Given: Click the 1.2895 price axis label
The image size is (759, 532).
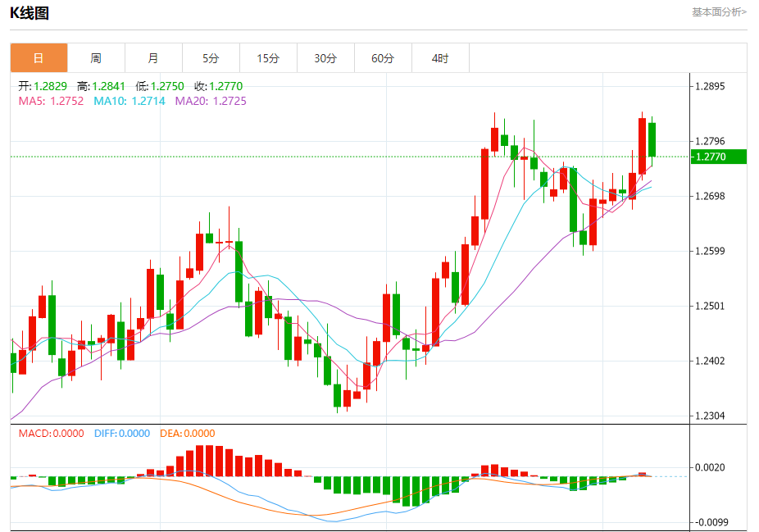Looking at the screenshot, I should coord(710,86).
